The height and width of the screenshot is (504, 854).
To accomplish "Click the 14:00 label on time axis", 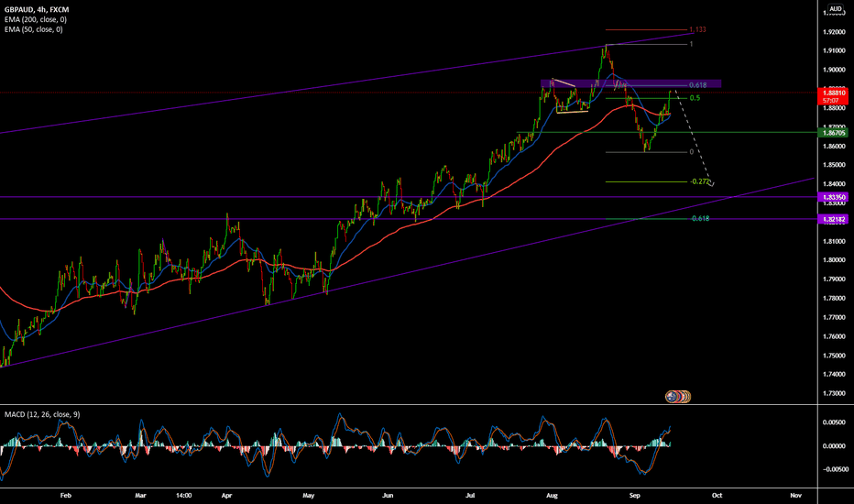I will (x=184, y=495).
